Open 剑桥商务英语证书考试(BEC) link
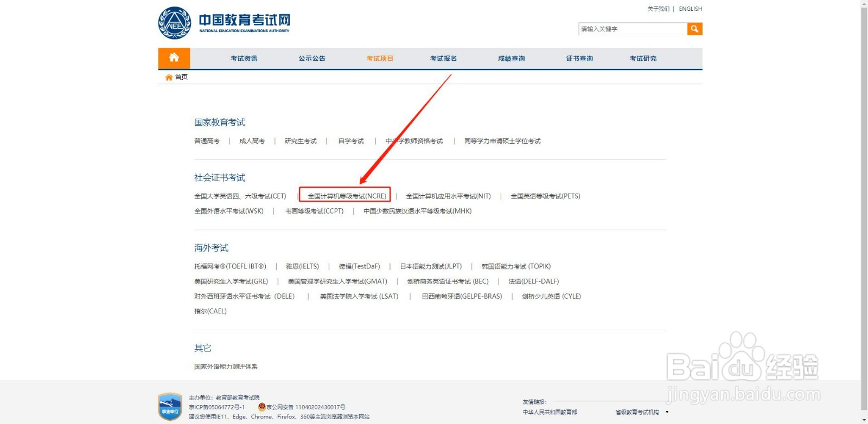 [448, 281]
